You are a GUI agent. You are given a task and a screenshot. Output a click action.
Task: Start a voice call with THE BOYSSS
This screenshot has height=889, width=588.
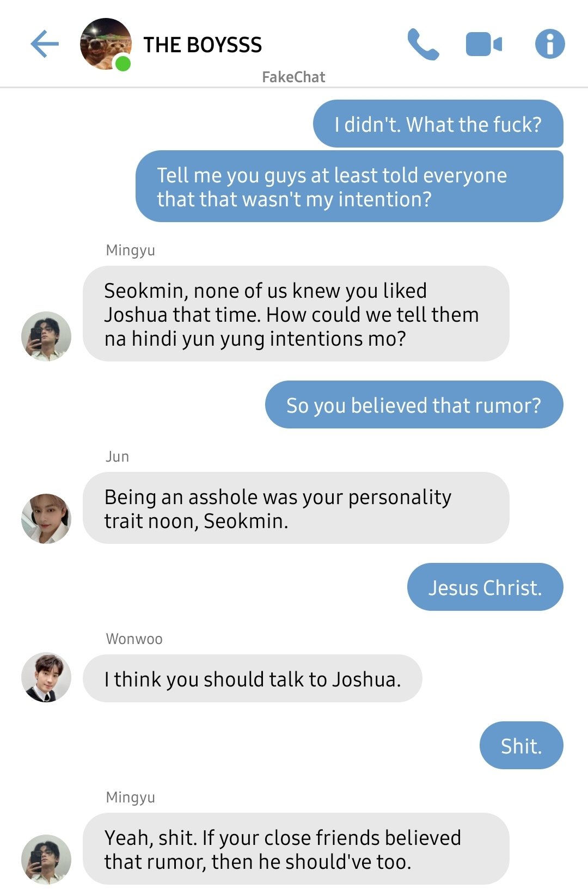click(x=423, y=44)
